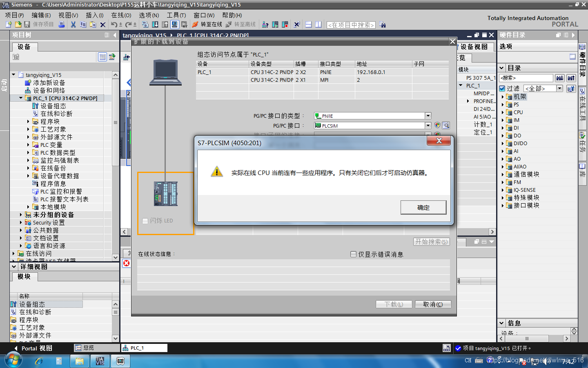The image size is (588, 368).
Task: Open the 在线(O) menu
Action: (x=121, y=15)
